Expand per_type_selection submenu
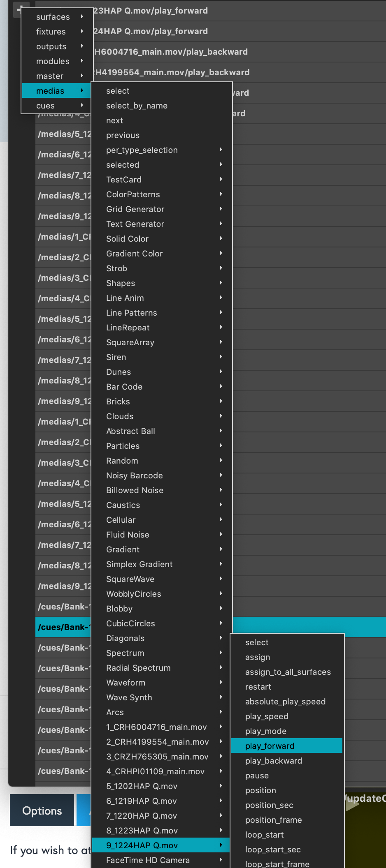Viewport: 386px width, 868px height. tap(162, 150)
